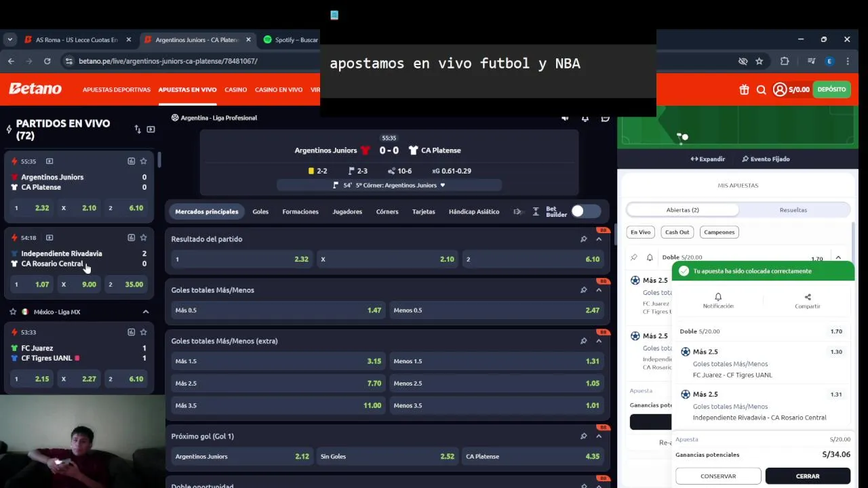Favorite the México - Liga MX league star
The image size is (868, 488).
pos(13,312)
